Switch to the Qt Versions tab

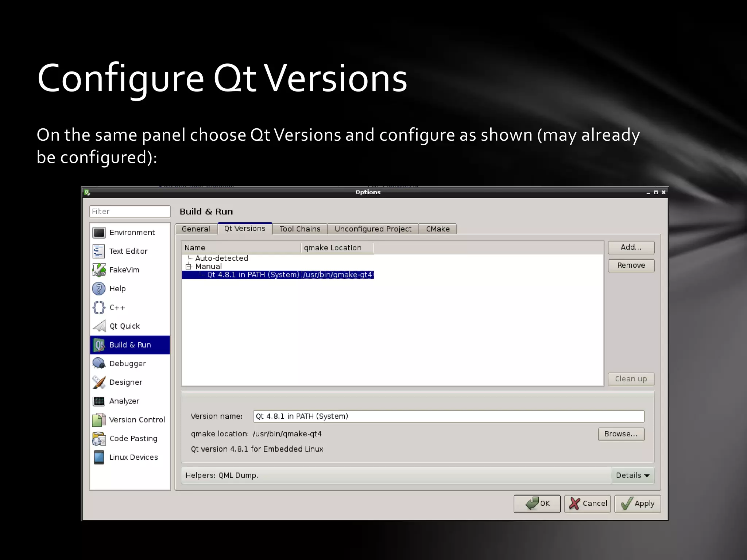pyautogui.click(x=245, y=228)
